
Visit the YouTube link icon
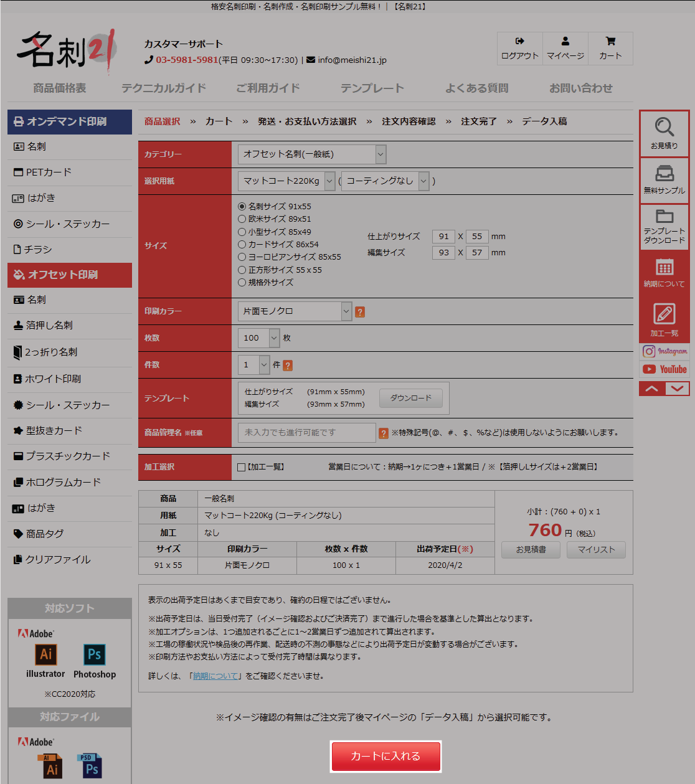(x=664, y=369)
